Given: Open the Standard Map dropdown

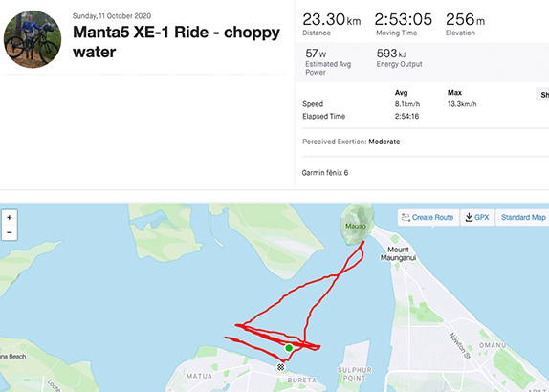Looking at the screenshot, I should pyautogui.click(x=522, y=217).
